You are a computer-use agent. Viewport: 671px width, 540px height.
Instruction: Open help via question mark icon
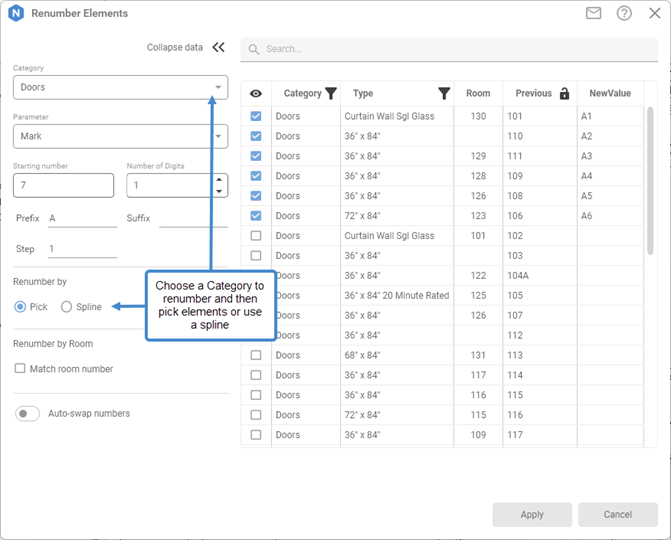coord(624,13)
